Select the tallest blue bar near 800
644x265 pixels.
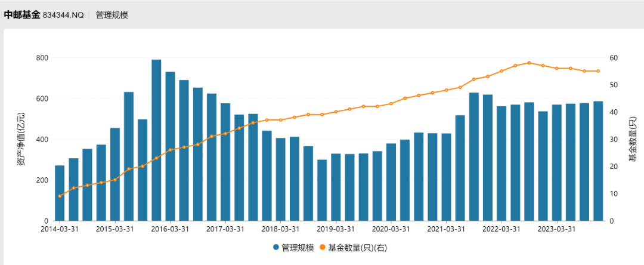[x=156, y=140]
